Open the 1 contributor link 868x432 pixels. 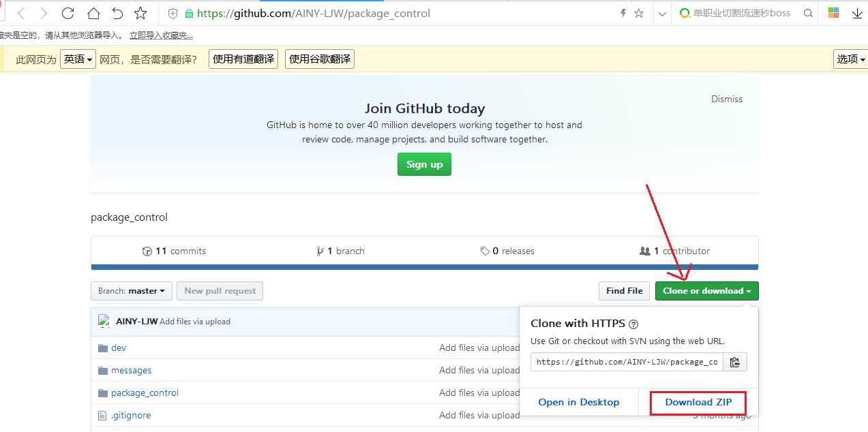(674, 251)
